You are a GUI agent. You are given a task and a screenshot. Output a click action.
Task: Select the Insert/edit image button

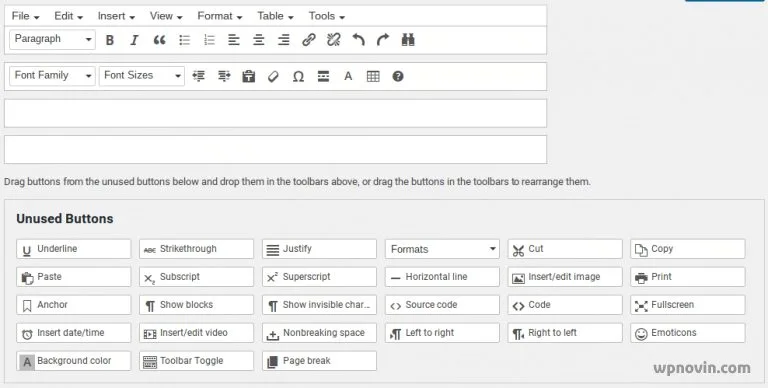coord(565,277)
